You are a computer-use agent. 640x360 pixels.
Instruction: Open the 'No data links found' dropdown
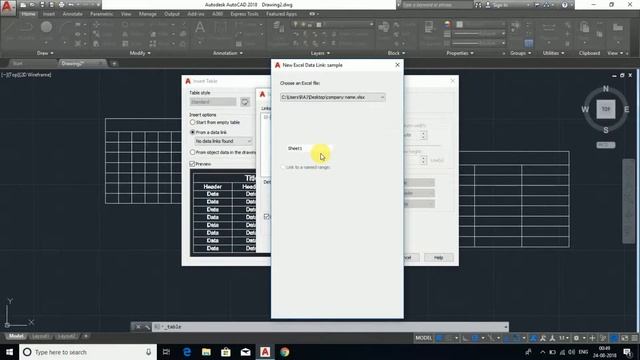pos(223,141)
